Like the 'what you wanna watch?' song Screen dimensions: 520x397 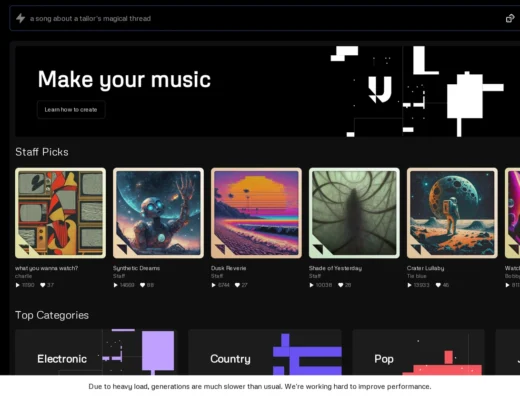click(42, 285)
